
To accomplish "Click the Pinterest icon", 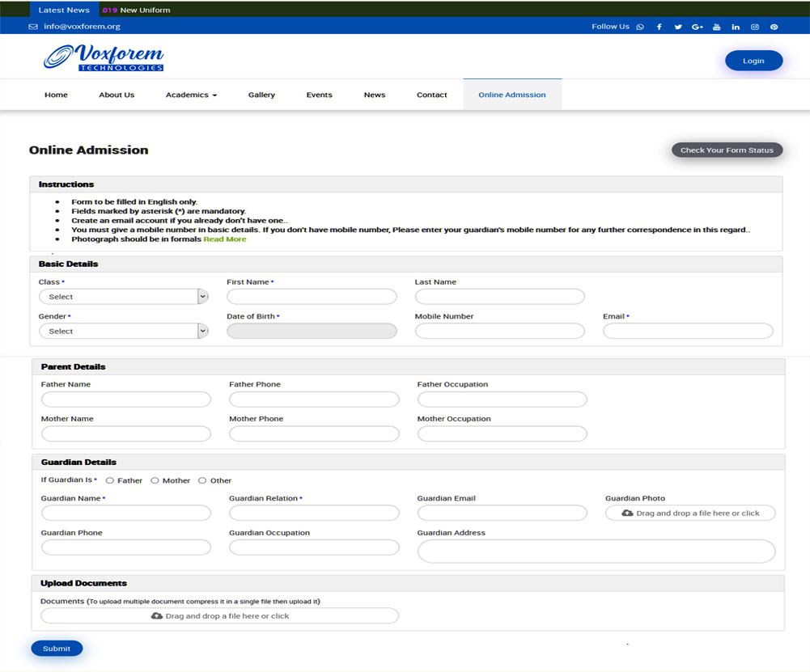I will pyautogui.click(x=774, y=27).
